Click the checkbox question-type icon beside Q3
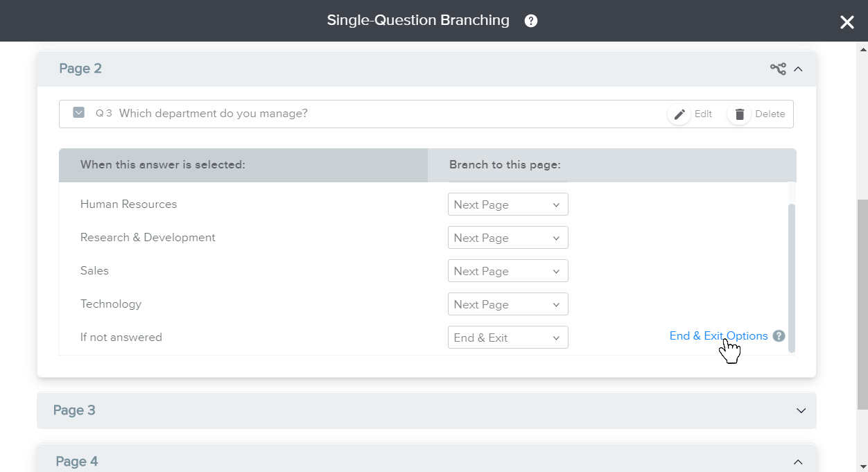Screen dimensions: 868x472 [79, 113]
